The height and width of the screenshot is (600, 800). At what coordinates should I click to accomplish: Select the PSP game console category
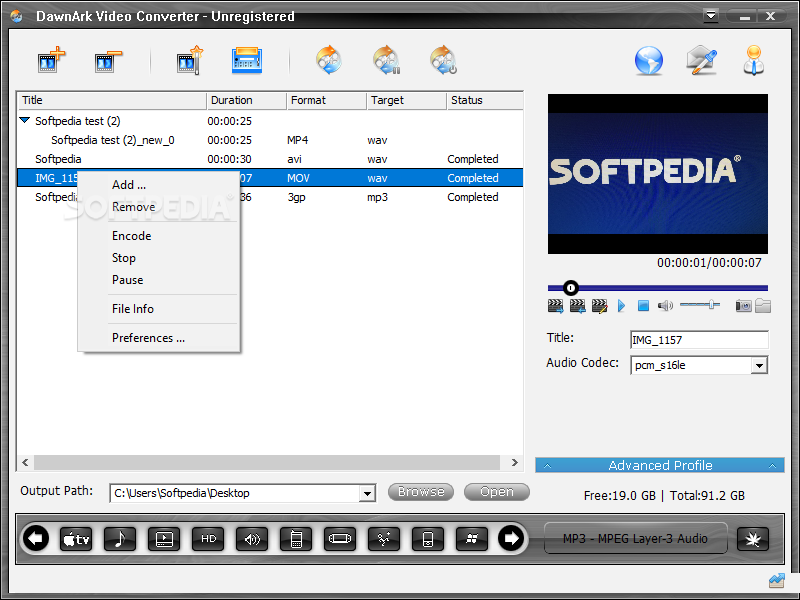pos(340,539)
